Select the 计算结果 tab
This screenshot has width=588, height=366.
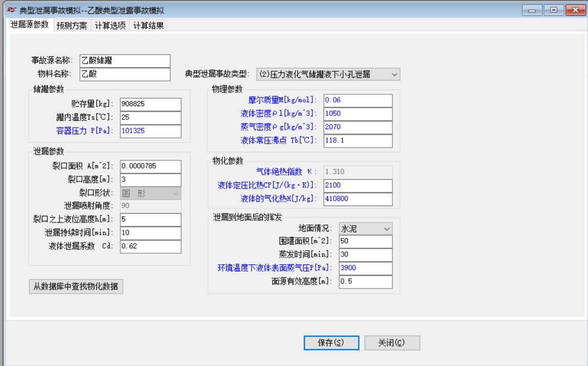point(149,26)
